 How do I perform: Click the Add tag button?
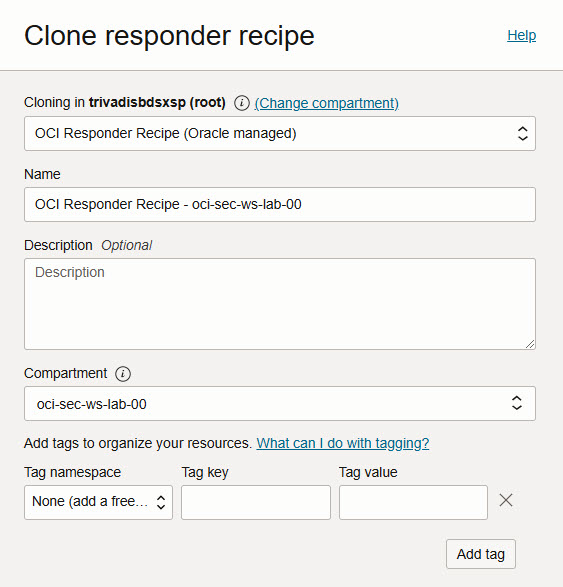point(481,554)
